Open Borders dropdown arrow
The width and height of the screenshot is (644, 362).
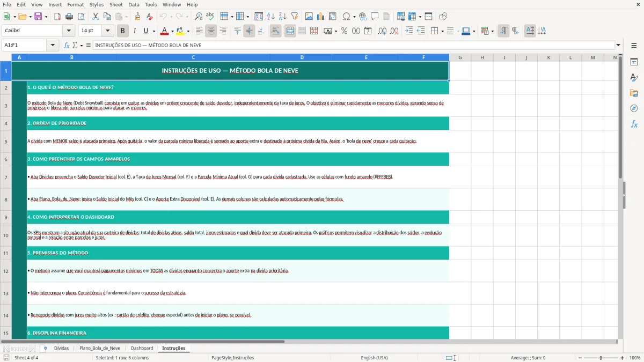click(x=442, y=31)
